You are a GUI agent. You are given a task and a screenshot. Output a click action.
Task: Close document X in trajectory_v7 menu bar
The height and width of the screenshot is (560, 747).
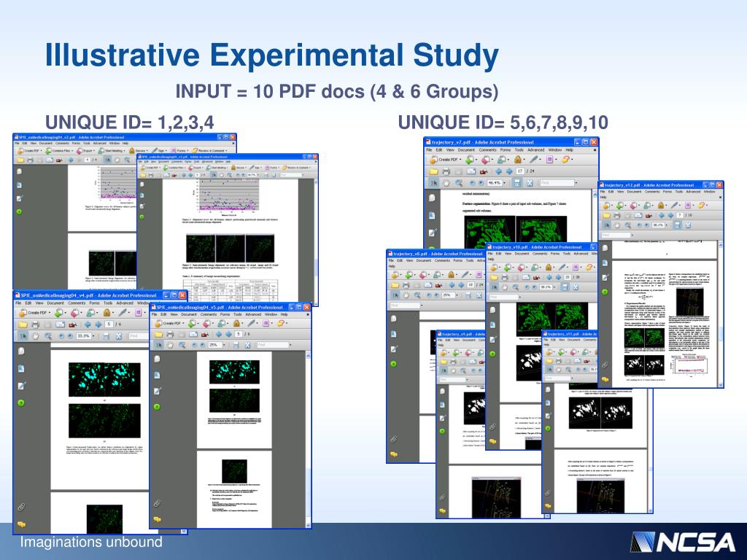[x=595, y=150]
